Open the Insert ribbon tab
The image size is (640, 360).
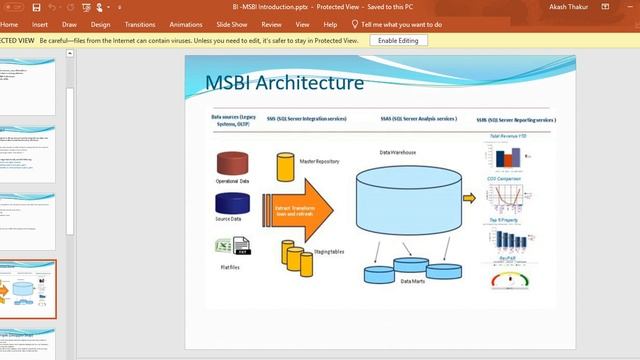40,24
